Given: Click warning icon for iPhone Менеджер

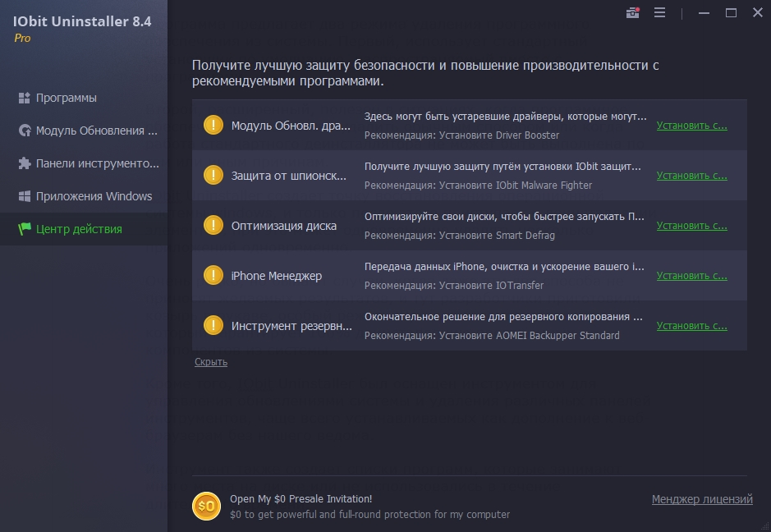Looking at the screenshot, I should [x=213, y=275].
